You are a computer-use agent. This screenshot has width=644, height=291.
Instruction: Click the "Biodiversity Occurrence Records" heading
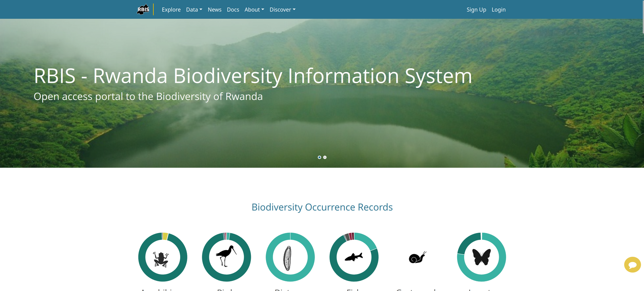(x=322, y=207)
